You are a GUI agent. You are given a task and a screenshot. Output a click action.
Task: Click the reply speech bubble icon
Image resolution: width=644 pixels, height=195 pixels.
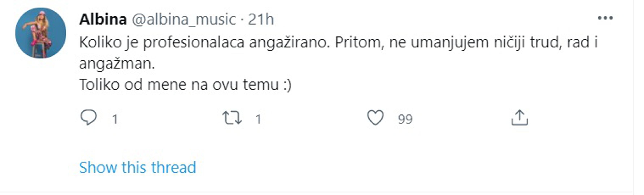pyautogui.click(x=89, y=118)
